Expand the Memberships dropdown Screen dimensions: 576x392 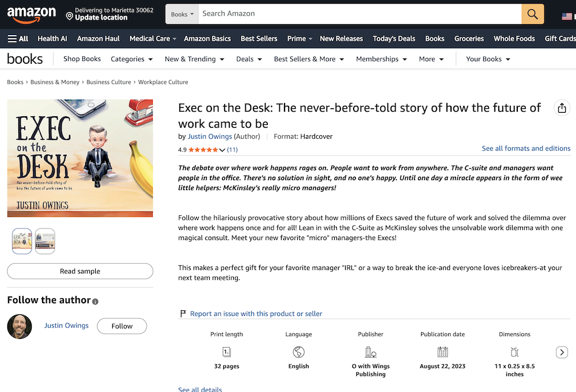click(381, 59)
